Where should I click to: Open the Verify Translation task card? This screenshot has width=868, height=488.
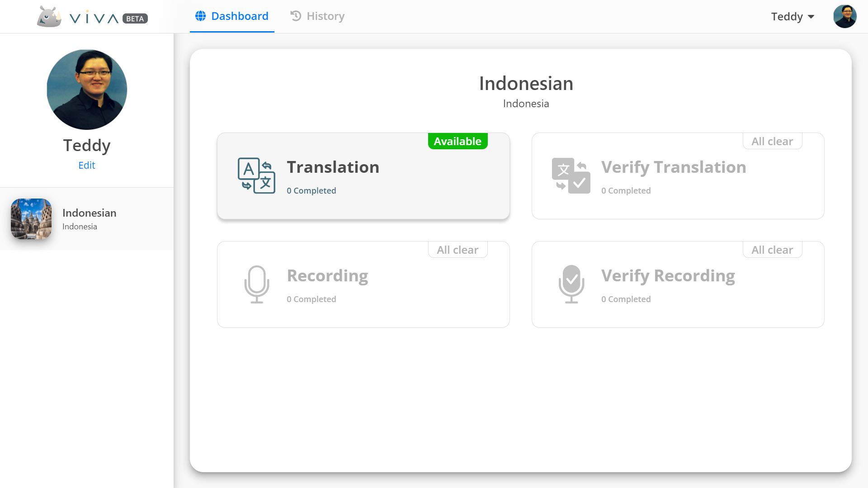[x=678, y=176]
